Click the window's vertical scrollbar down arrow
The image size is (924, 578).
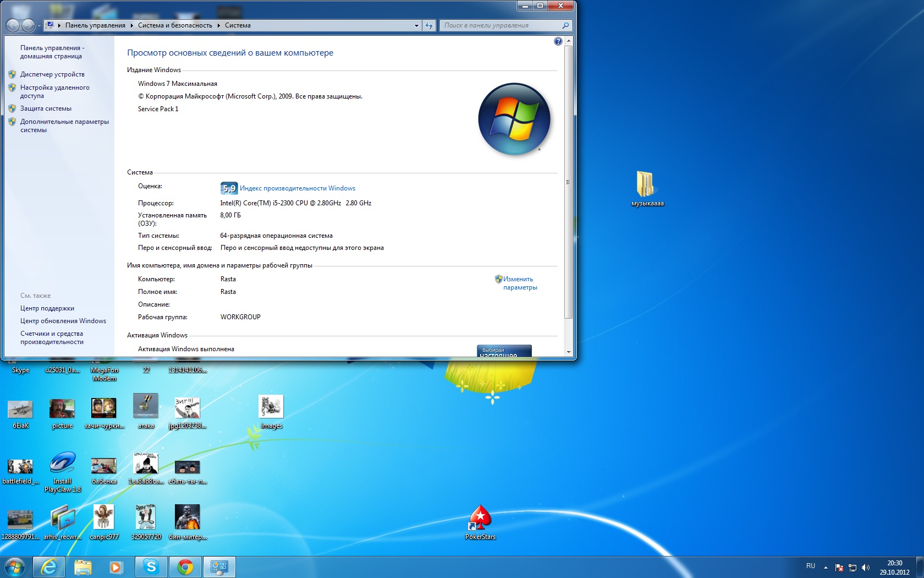pyautogui.click(x=569, y=352)
